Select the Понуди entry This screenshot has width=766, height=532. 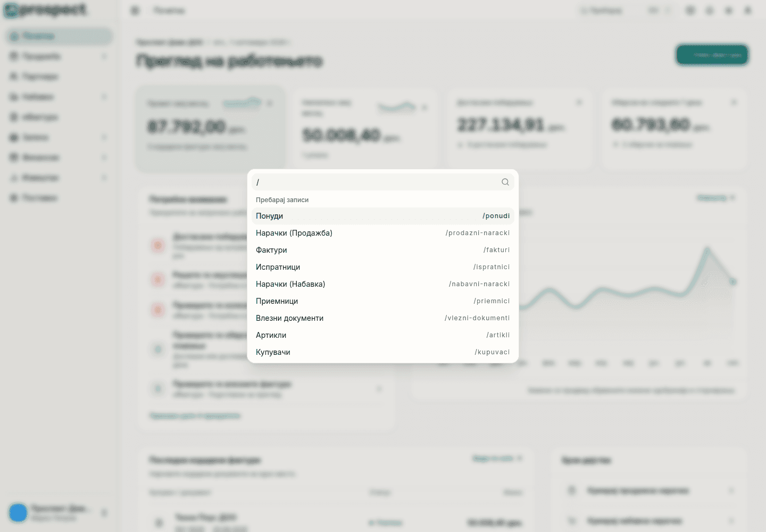(382, 216)
